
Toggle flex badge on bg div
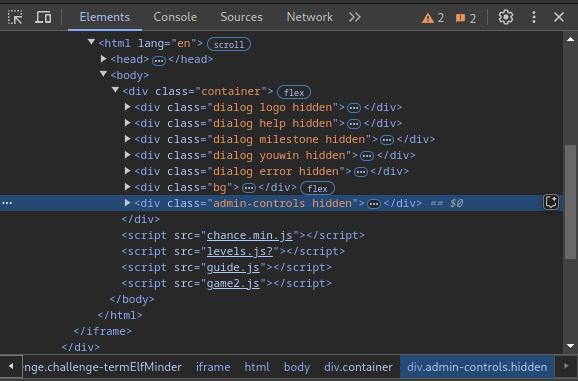(317, 188)
